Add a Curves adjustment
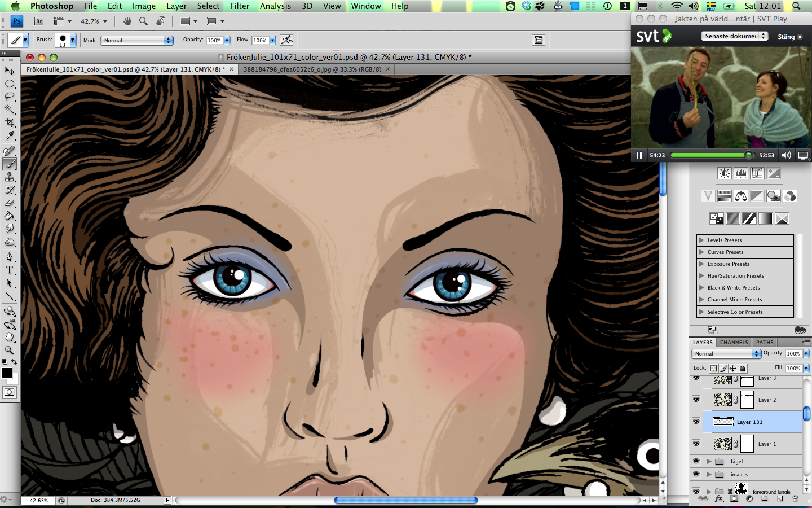Screen dimensions: 812x508 [757, 173]
